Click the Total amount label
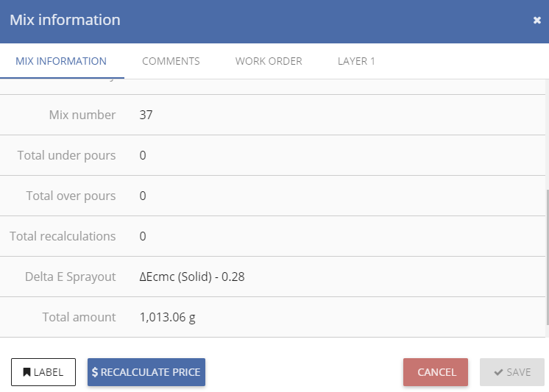 pos(79,317)
